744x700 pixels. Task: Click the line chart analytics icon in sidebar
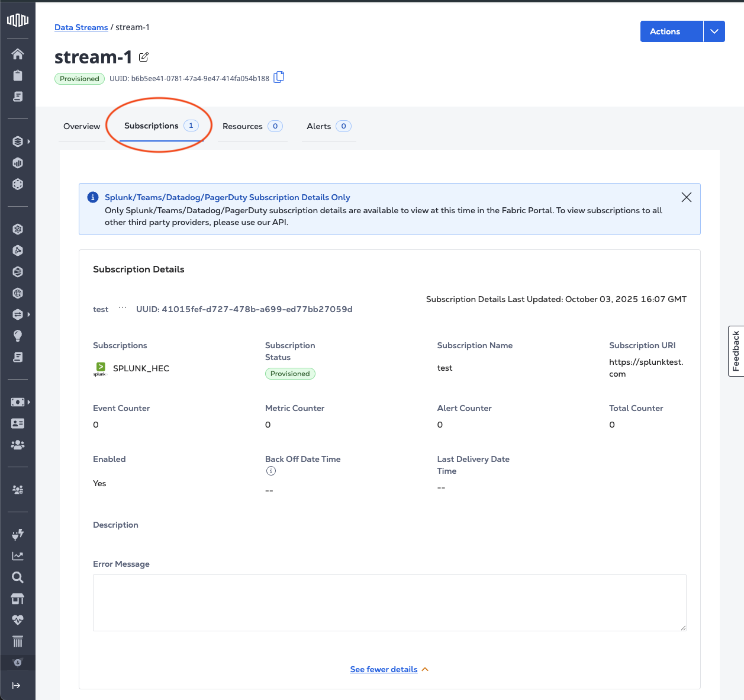click(x=18, y=556)
